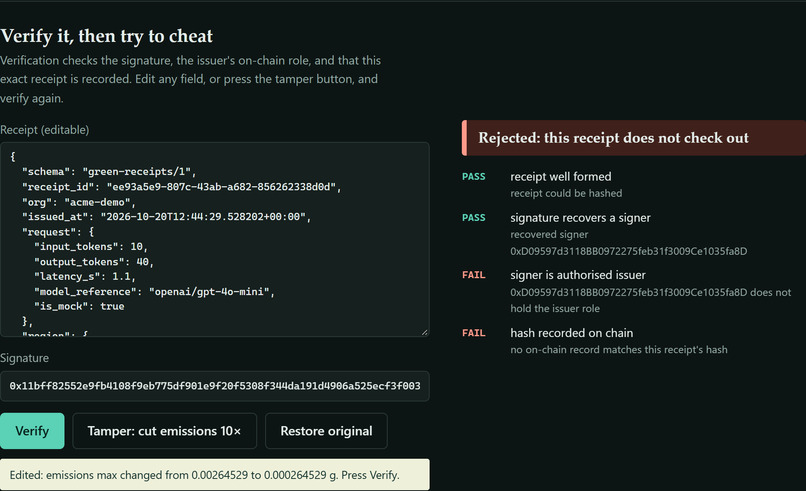Click the 'does not hold the issuer role' detail

pos(651,300)
